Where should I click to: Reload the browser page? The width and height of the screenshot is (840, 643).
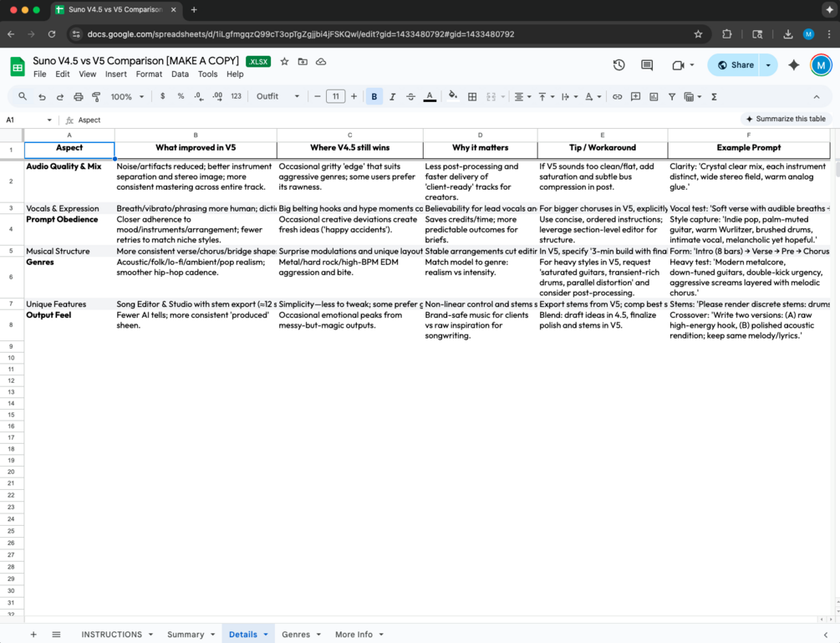click(52, 34)
